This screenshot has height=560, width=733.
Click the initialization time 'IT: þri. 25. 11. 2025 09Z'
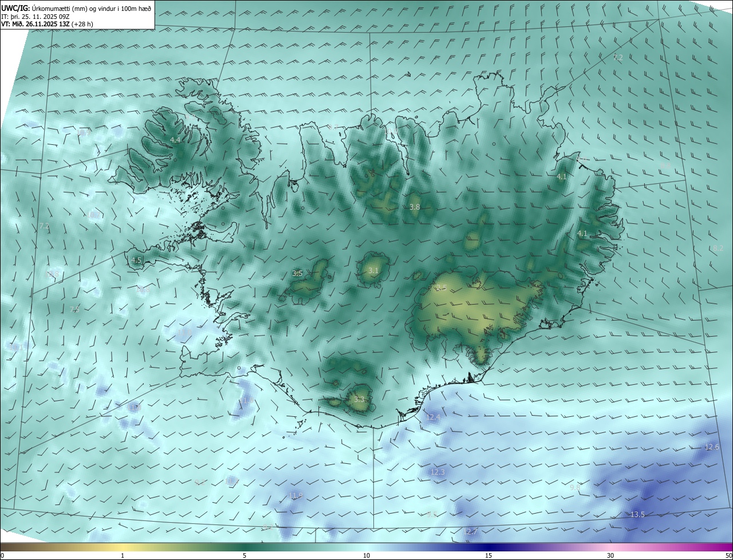tap(35, 17)
